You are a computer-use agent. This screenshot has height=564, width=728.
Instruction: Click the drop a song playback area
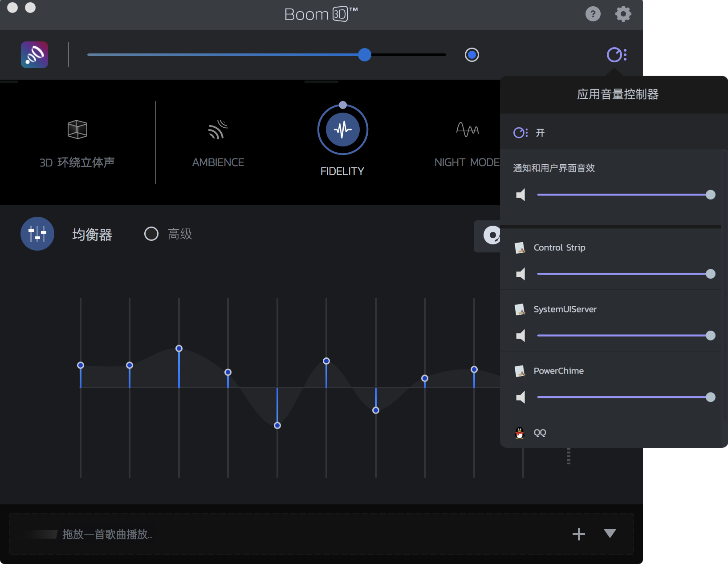321,534
